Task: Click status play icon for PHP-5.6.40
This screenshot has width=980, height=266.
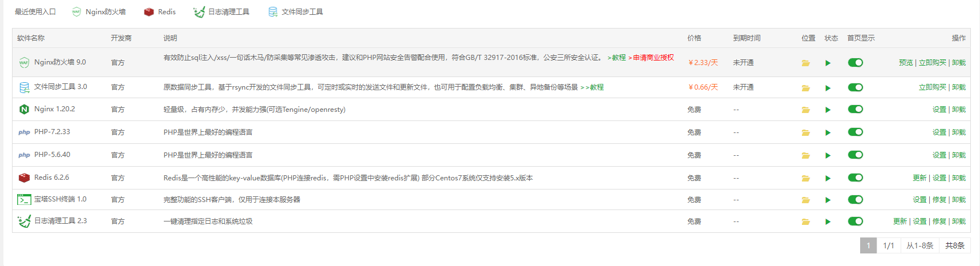Action: coord(828,155)
